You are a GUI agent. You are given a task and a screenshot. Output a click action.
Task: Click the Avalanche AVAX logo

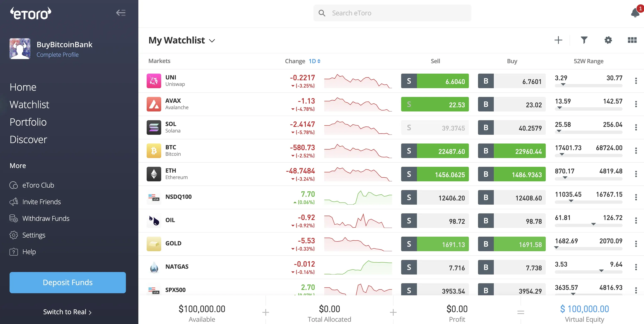(x=154, y=104)
